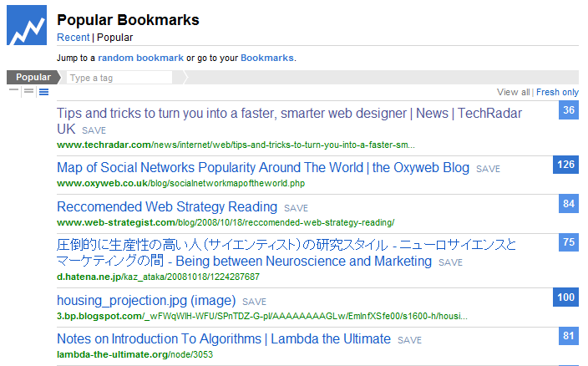The height and width of the screenshot is (366, 588).
Task: Click the 75 saves count badge
Action: point(569,242)
